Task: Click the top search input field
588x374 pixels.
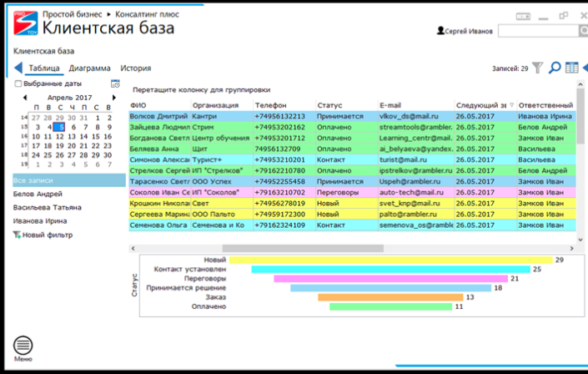Action: pyautogui.click(x=539, y=31)
